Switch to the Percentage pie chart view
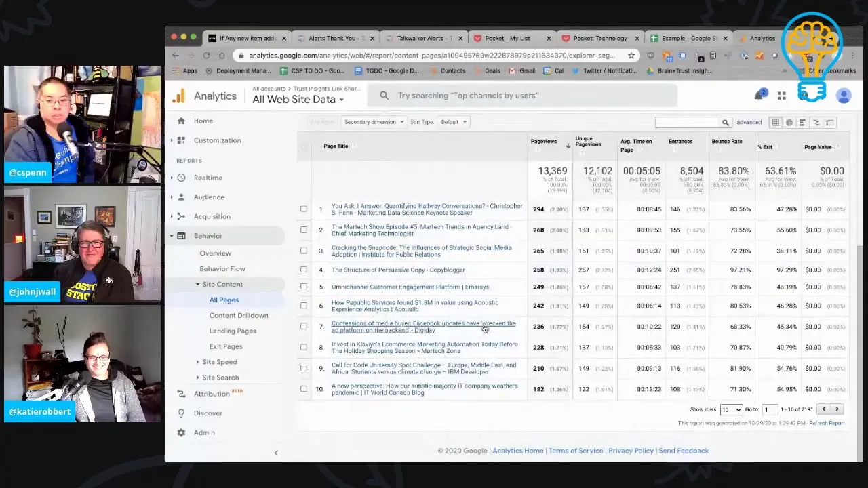 click(789, 123)
